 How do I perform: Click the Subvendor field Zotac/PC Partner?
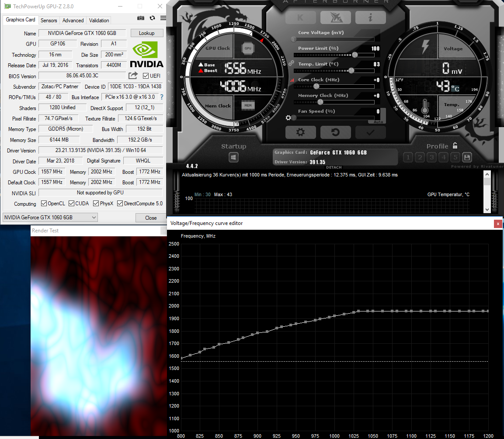click(x=60, y=86)
